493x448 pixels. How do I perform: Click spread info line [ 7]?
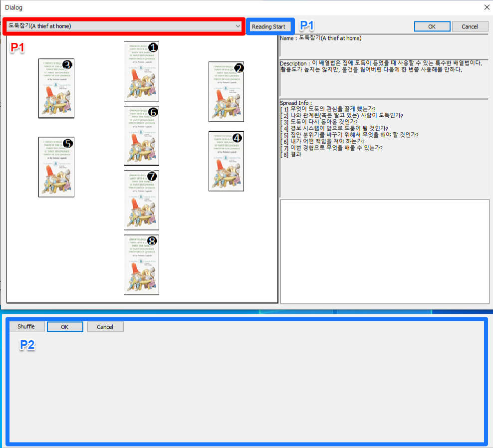(331, 148)
